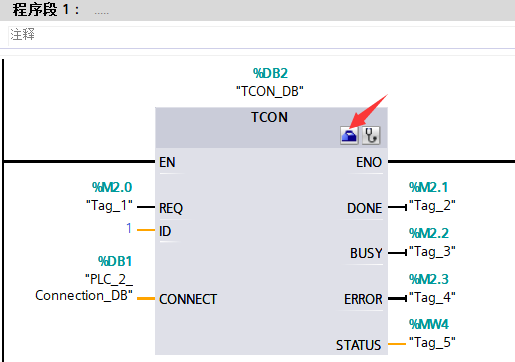The height and width of the screenshot is (362, 515).
Task: Select the %DB1 address operand
Action: pos(115,261)
